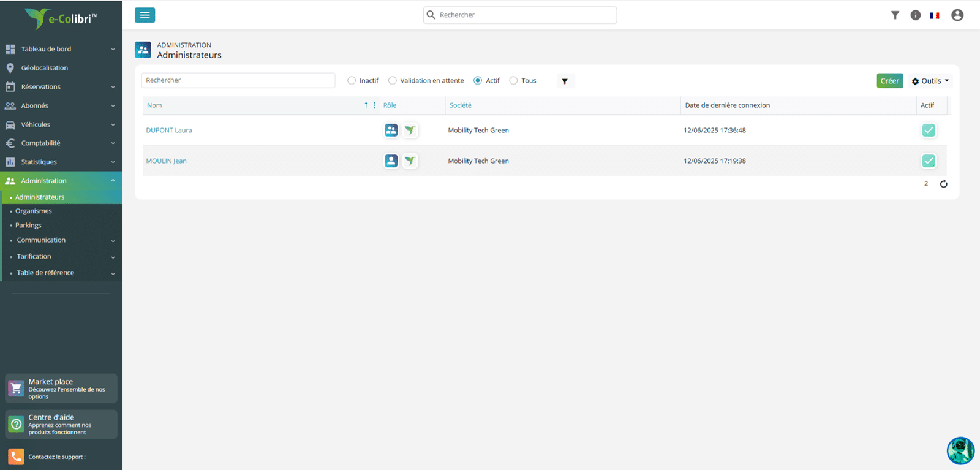980x470 pixels.
Task: Click DUPONT Laura's colibri role icon
Action: (x=410, y=130)
